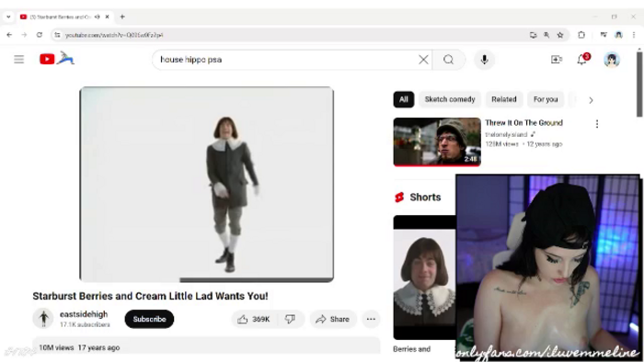Click the Share button
This screenshot has height=362, width=644.
point(333,319)
